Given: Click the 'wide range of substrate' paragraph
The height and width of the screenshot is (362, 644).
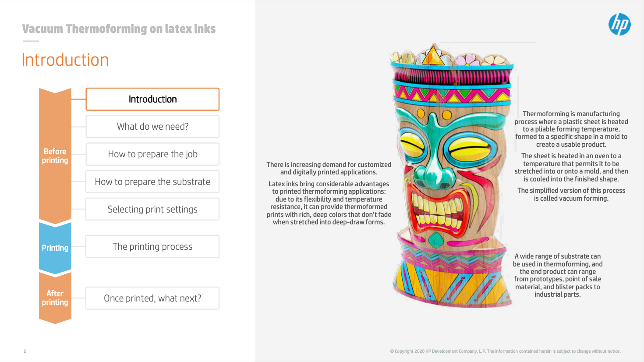Looking at the screenshot, I should 558,275.
